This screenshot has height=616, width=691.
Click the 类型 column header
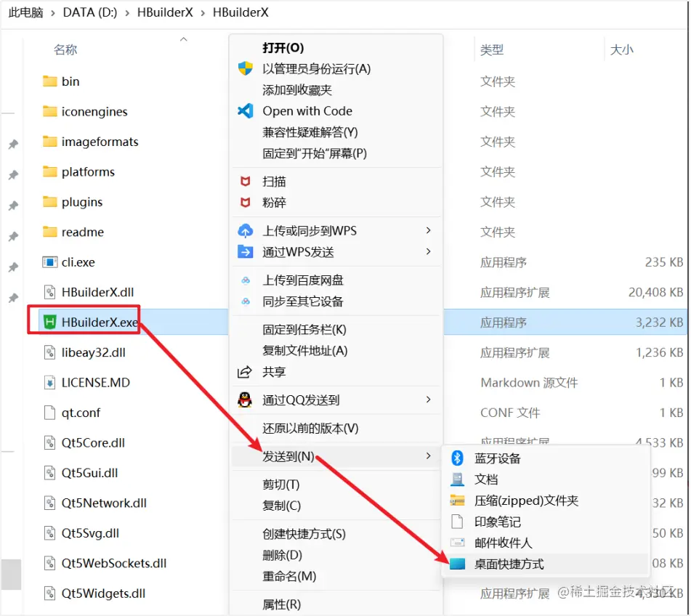492,49
